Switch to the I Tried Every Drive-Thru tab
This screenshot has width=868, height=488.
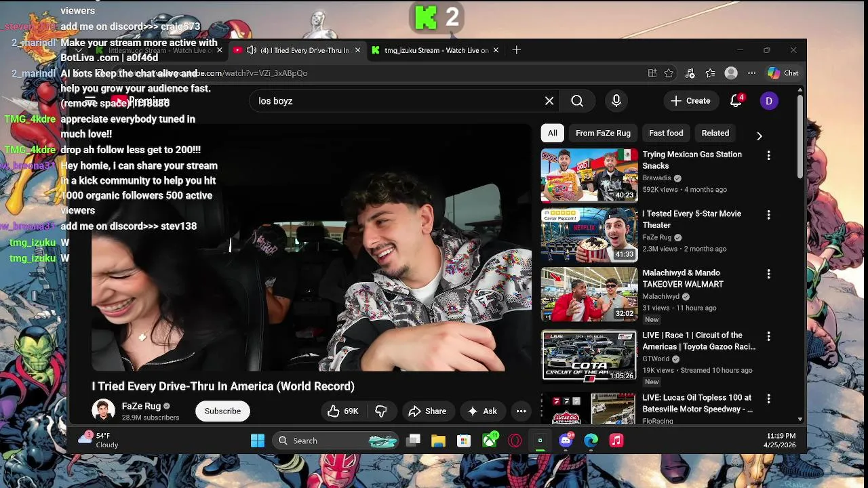pos(297,50)
